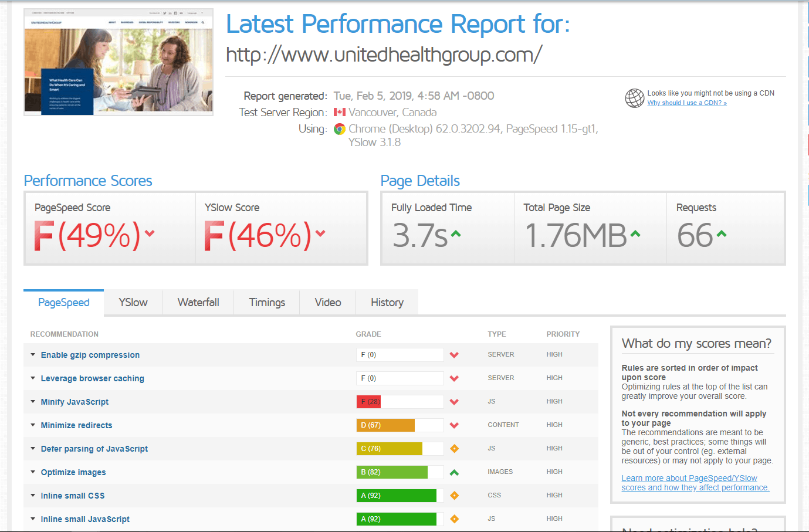Image resolution: width=809 pixels, height=532 pixels.
Task: Click the GRADE column header
Action: (368, 334)
